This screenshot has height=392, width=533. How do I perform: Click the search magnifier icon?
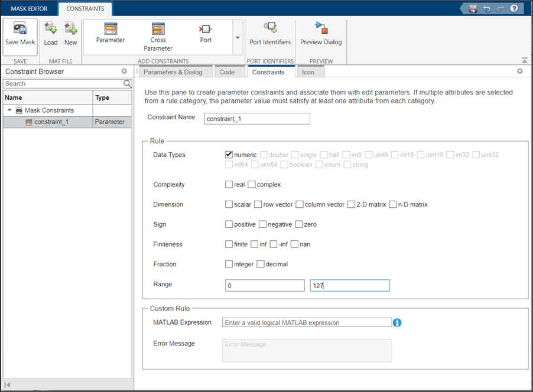pyautogui.click(x=127, y=84)
